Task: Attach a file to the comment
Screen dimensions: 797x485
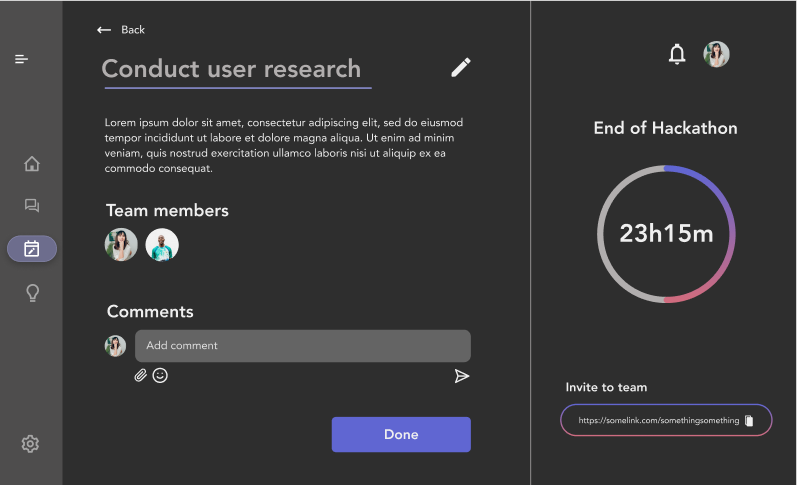Action: (x=141, y=376)
